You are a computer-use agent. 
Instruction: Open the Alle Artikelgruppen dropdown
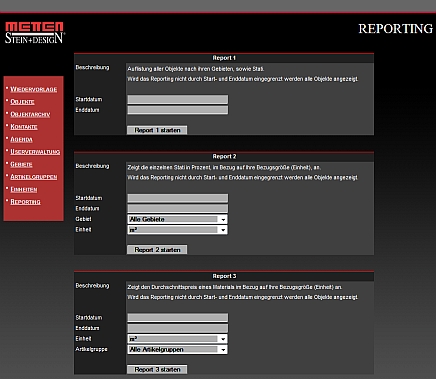tap(178, 350)
